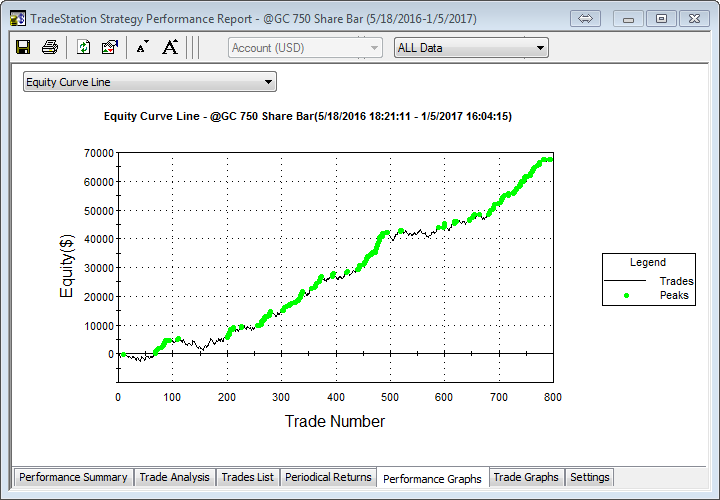The height and width of the screenshot is (500, 720).
Task: Click the TradeStation window icon in title bar
Action: (15, 18)
